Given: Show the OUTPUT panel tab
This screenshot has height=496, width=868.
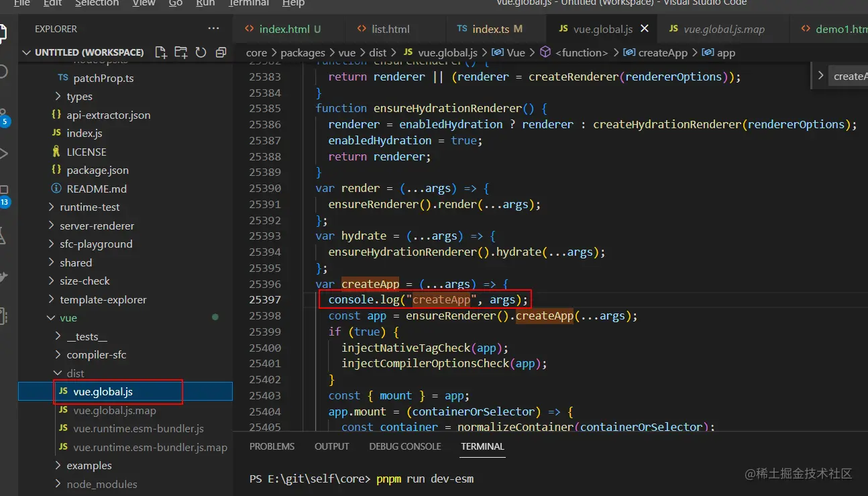Looking at the screenshot, I should tap(332, 446).
